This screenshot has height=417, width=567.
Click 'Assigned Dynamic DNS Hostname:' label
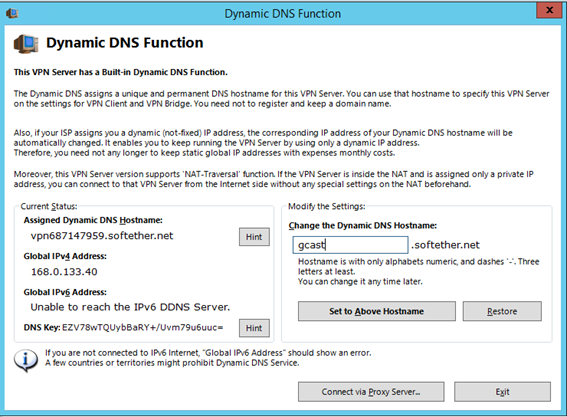point(93,220)
